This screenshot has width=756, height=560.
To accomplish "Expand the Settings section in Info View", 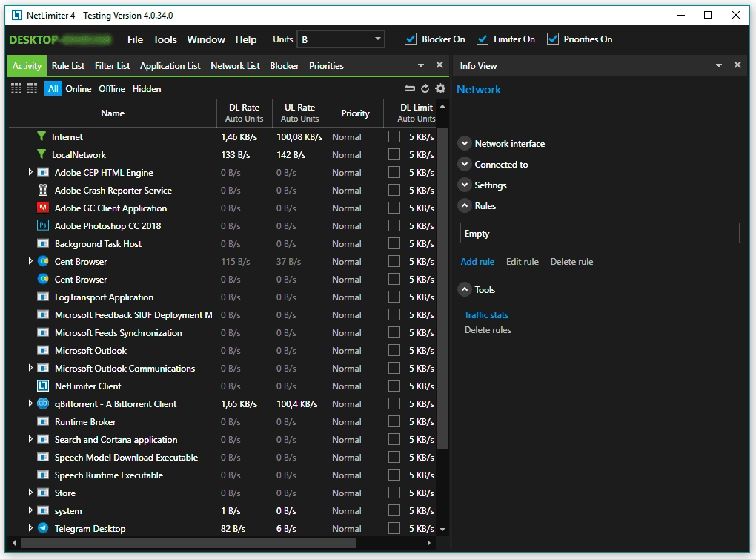I will (464, 185).
